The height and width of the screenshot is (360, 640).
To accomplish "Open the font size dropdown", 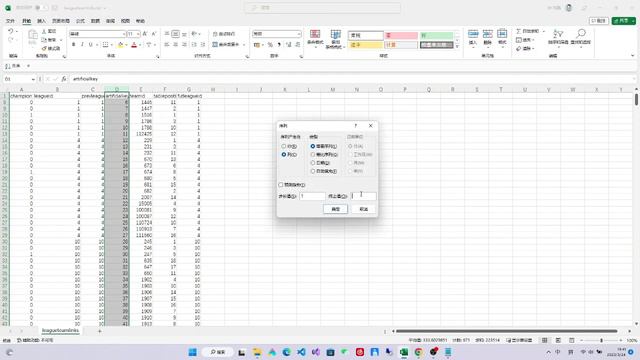I will 138,34.
